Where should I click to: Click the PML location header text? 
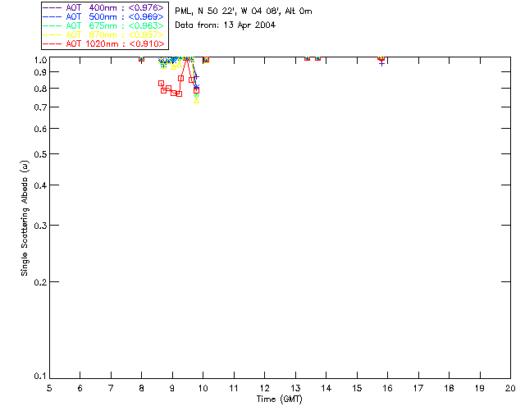(244, 11)
